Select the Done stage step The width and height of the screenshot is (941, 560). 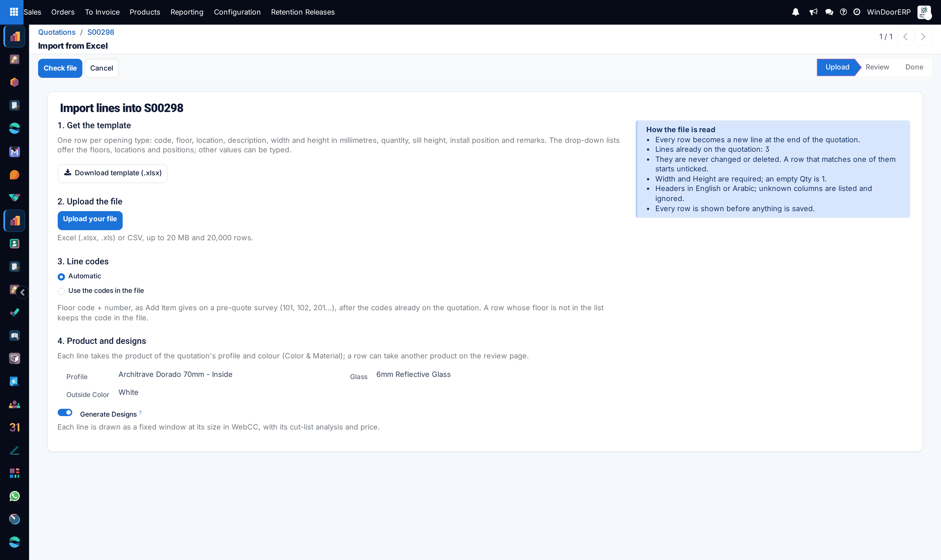point(914,67)
